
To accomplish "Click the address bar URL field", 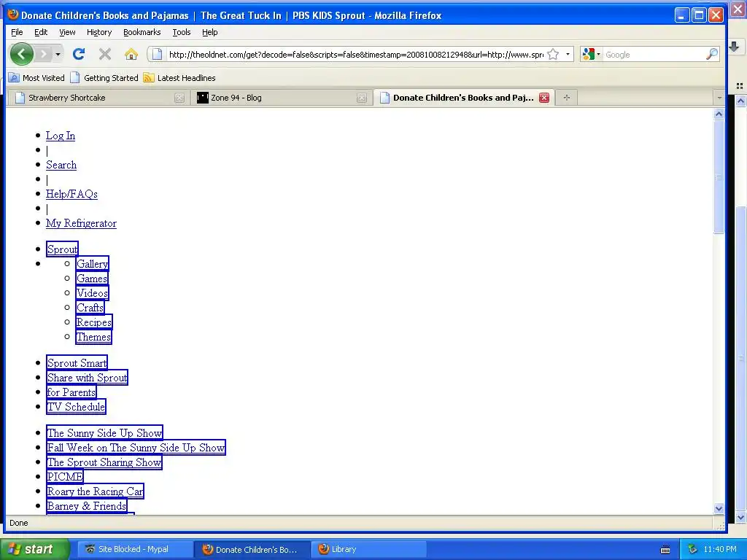I will 356,54.
